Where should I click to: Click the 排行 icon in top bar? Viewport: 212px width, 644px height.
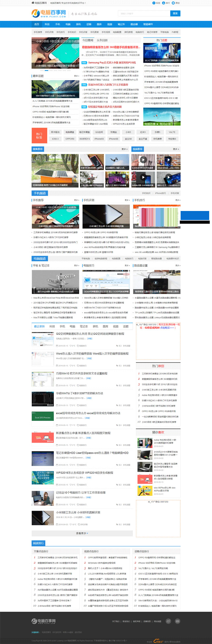coord(164,3)
